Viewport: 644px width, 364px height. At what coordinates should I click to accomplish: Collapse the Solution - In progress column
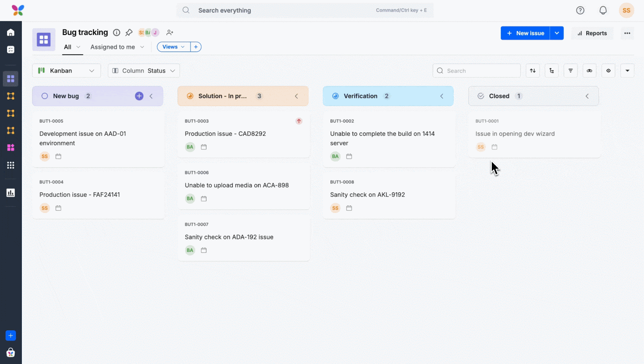(297, 96)
